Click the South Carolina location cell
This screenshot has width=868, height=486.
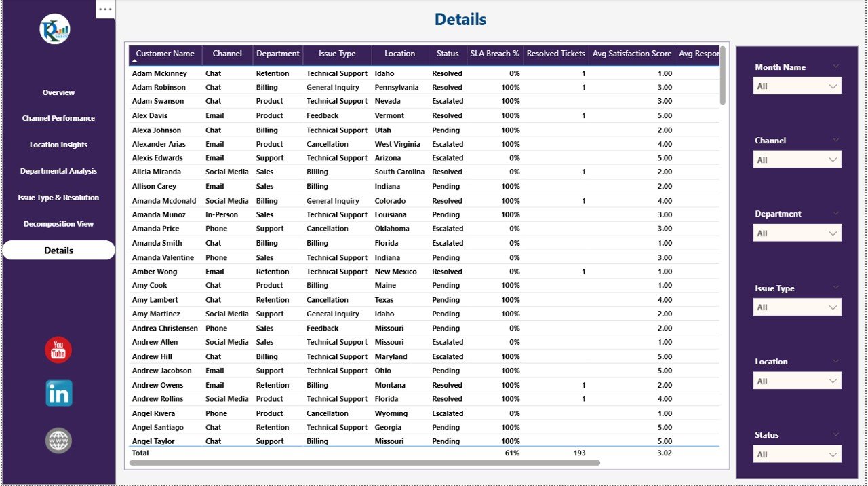400,172
